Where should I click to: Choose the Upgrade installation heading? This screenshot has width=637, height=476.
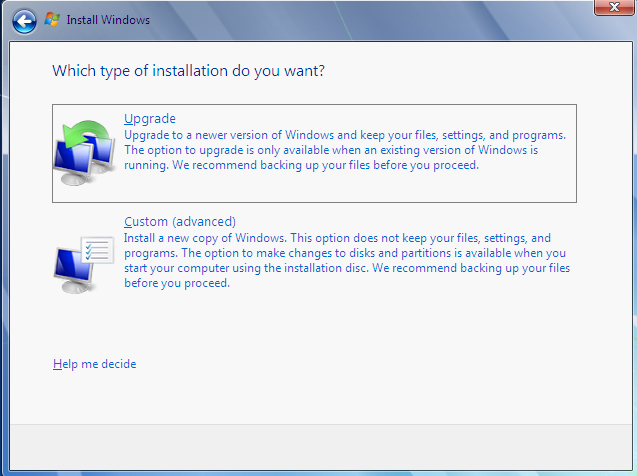click(150, 119)
